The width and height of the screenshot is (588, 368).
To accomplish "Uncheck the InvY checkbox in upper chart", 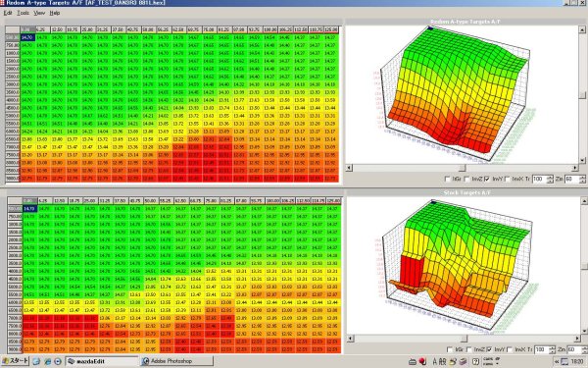I will click(x=487, y=180).
